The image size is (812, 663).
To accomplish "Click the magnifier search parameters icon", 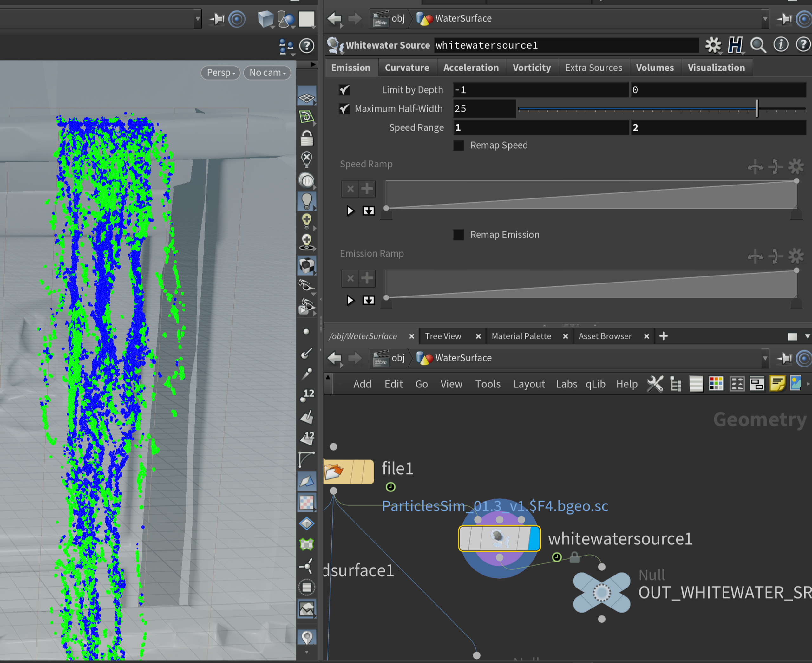I will (x=758, y=45).
